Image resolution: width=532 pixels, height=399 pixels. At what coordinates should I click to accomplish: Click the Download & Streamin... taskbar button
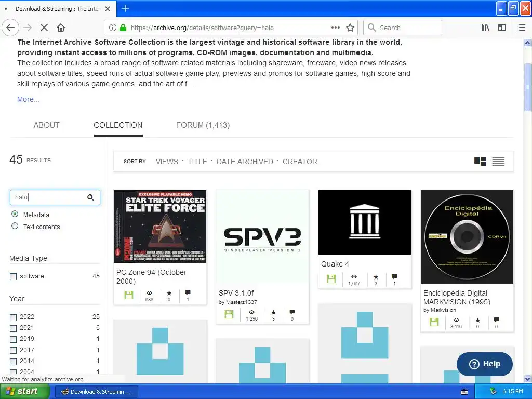click(96, 392)
